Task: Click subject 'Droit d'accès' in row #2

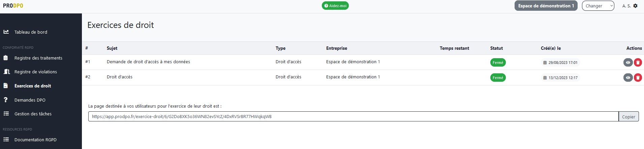Action: pyautogui.click(x=120, y=77)
